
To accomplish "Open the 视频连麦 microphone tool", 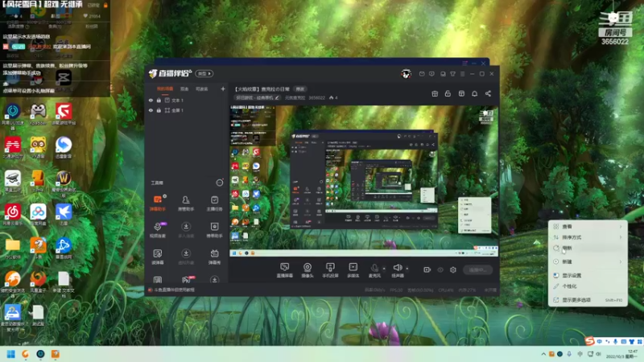I will coord(158,230).
